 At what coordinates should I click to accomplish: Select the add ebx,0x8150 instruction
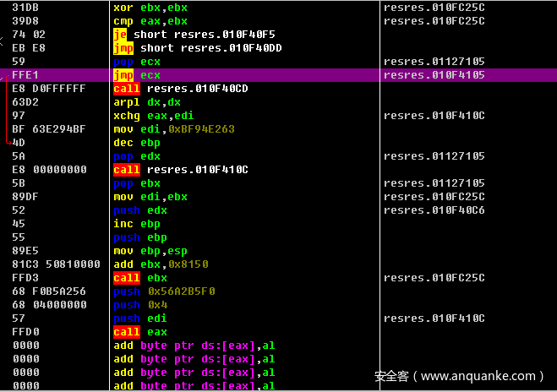161,264
